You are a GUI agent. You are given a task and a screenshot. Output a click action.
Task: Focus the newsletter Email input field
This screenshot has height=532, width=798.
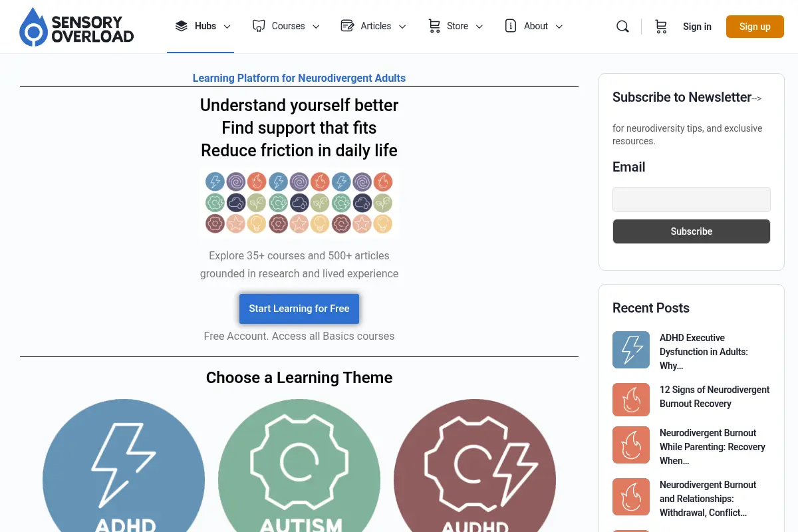pos(692,199)
